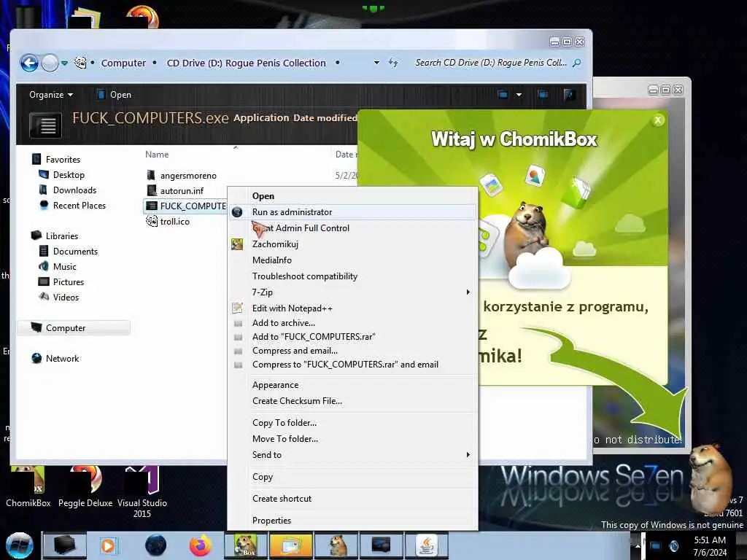Screen dimensions: 747x560
Task: Select Computer in the address breadcrumb
Action: [123, 63]
